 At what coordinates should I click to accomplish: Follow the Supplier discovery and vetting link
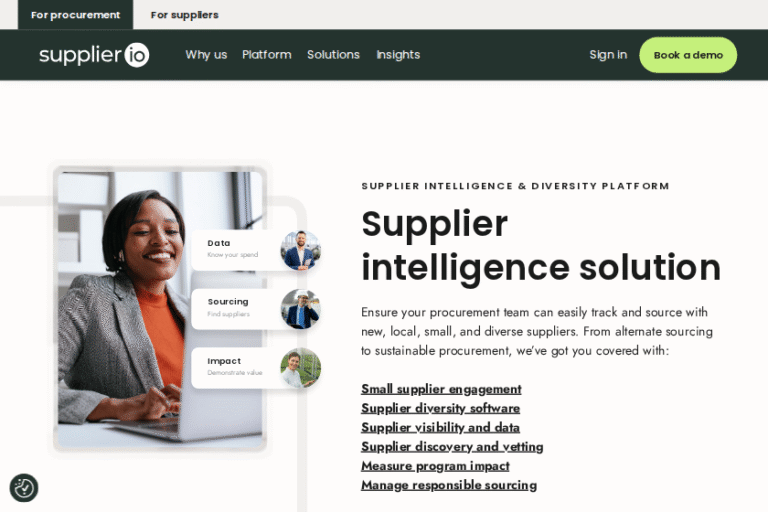[x=452, y=447]
